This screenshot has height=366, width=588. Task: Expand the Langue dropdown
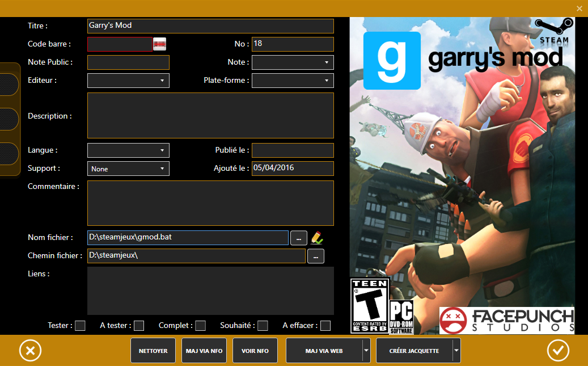point(128,150)
